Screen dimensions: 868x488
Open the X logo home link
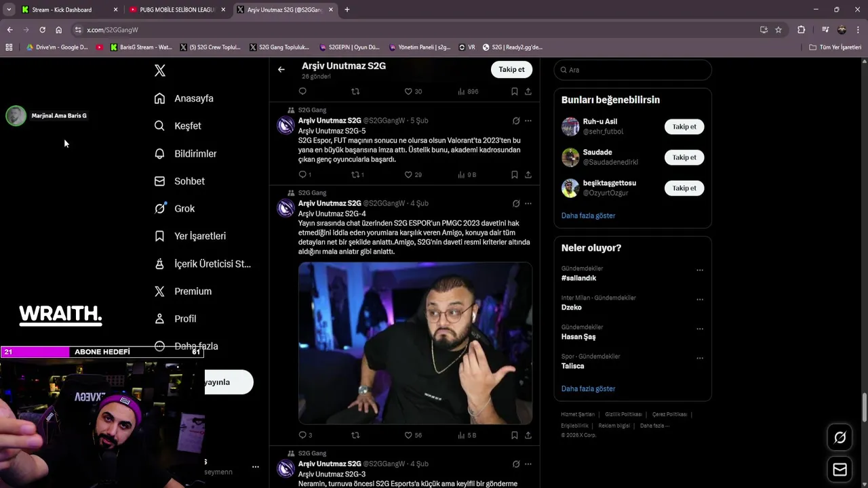point(160,70)
